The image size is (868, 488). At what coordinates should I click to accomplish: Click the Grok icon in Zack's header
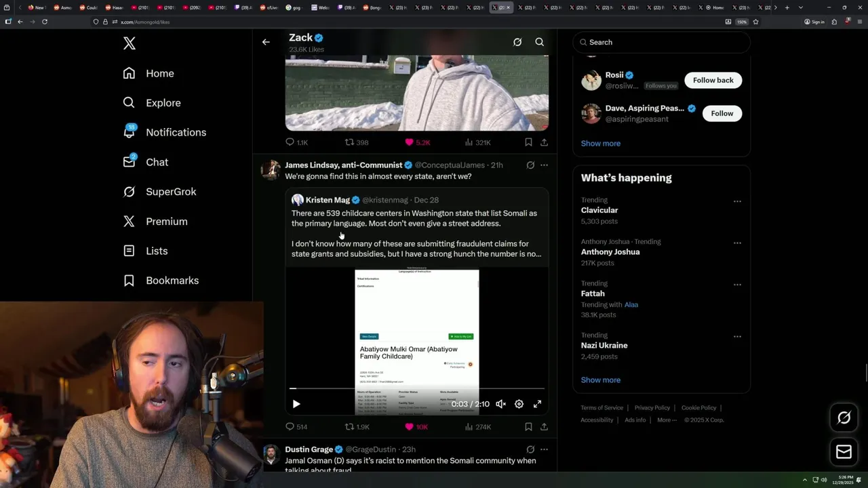(517, 42)
